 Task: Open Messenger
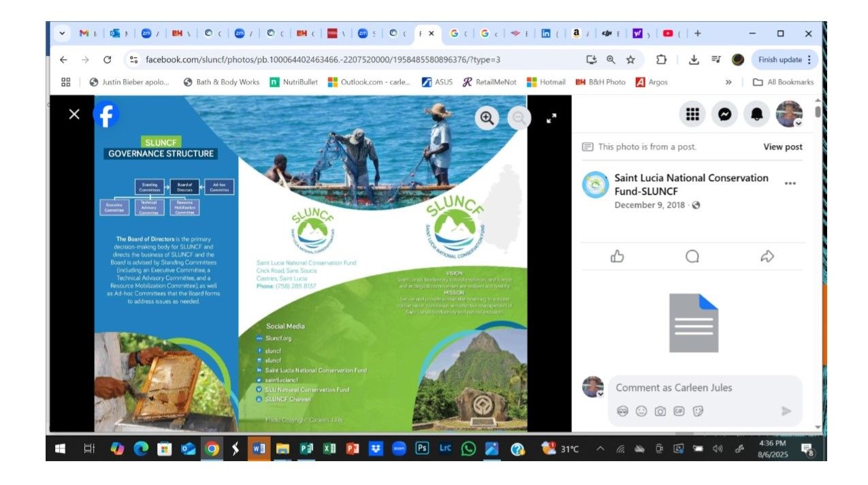pos(724,114)
